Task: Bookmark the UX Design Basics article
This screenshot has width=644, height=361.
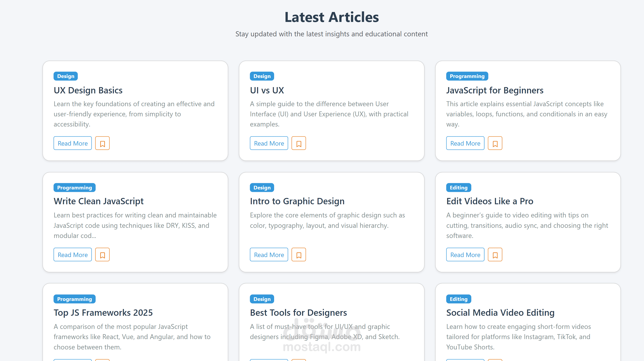Action: click(x=102, y=143)
